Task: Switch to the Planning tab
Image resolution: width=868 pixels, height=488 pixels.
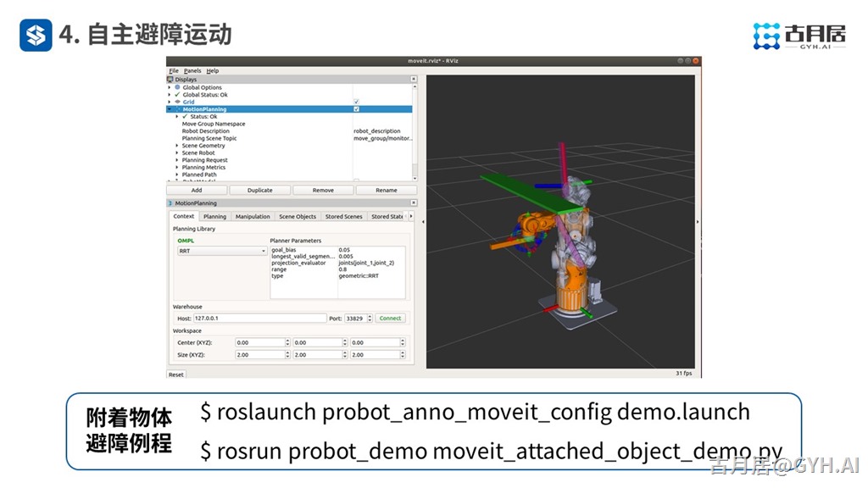Action: pos(214,216)
